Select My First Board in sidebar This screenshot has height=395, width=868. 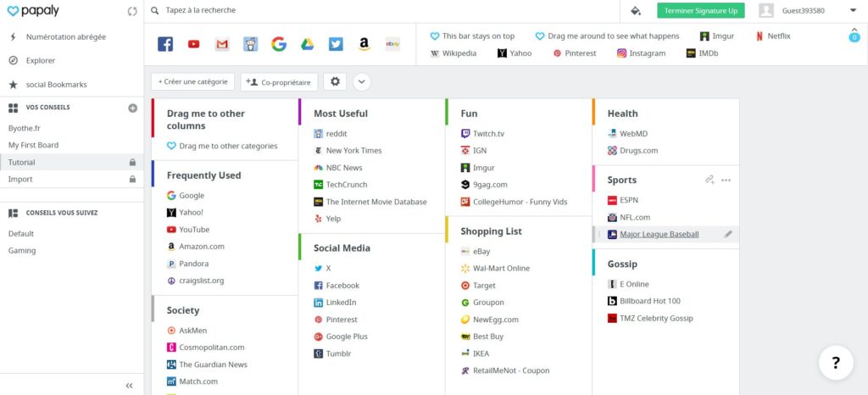tap(33, 145)
